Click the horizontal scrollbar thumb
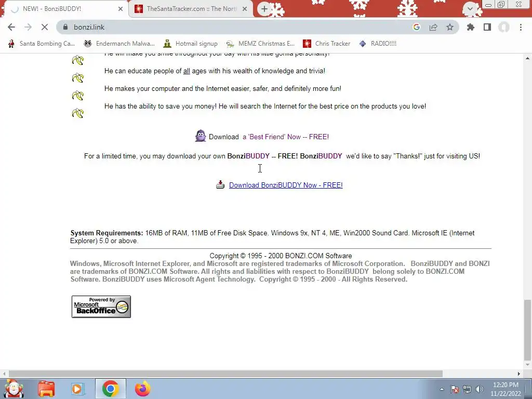This screenshot has height=399, width=532. (225, 374)
